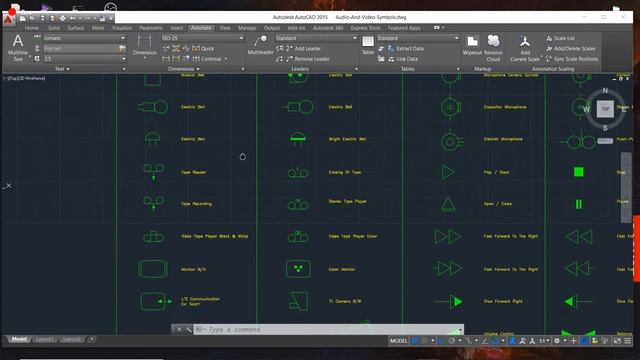Click Add/Delete Scales button

pyautogui.click(x=571, y=48)
